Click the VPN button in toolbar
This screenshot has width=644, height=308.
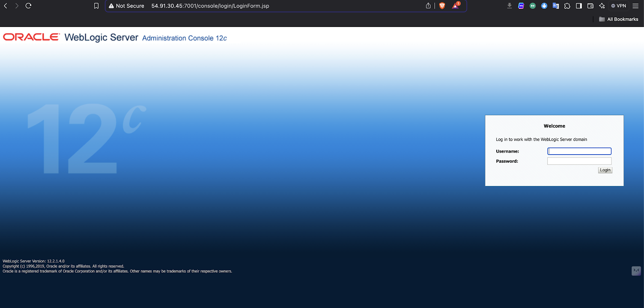[x=619, y=6]
